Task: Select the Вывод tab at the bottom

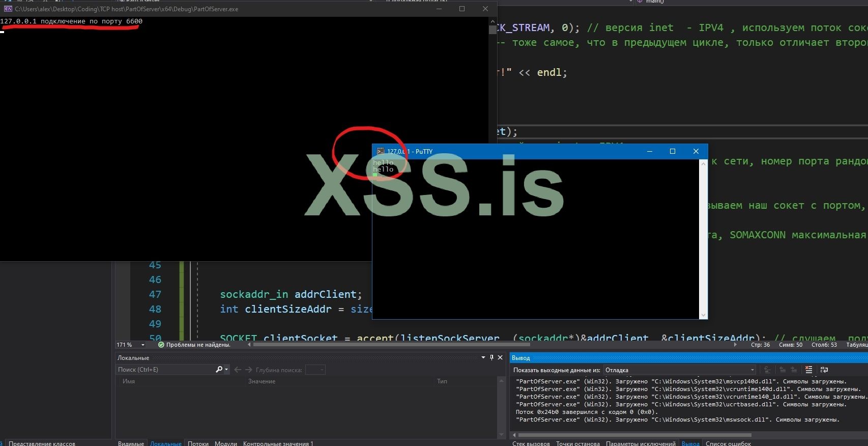Action: coord(690,443)
